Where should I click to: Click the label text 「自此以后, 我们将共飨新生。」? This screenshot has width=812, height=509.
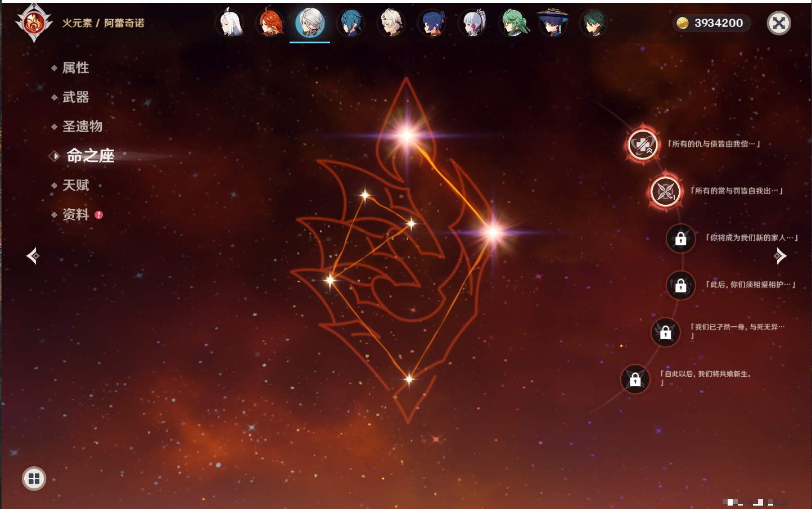pos(706,377)
